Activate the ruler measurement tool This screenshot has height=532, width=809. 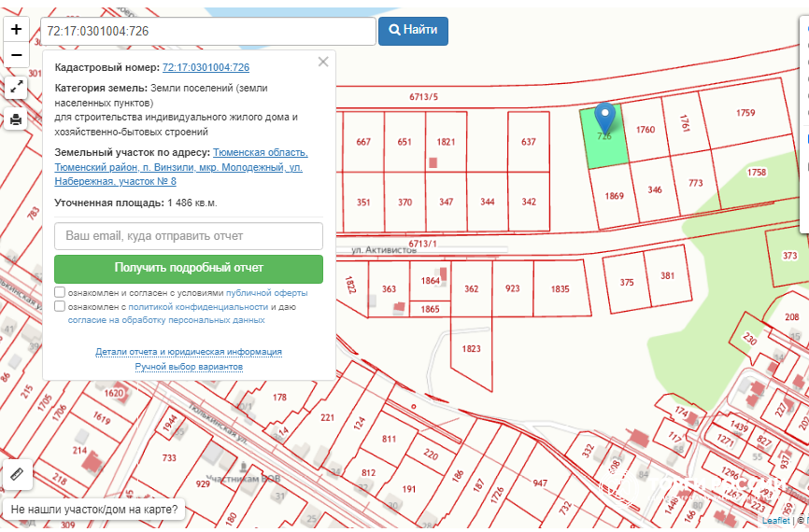point(16,474)
